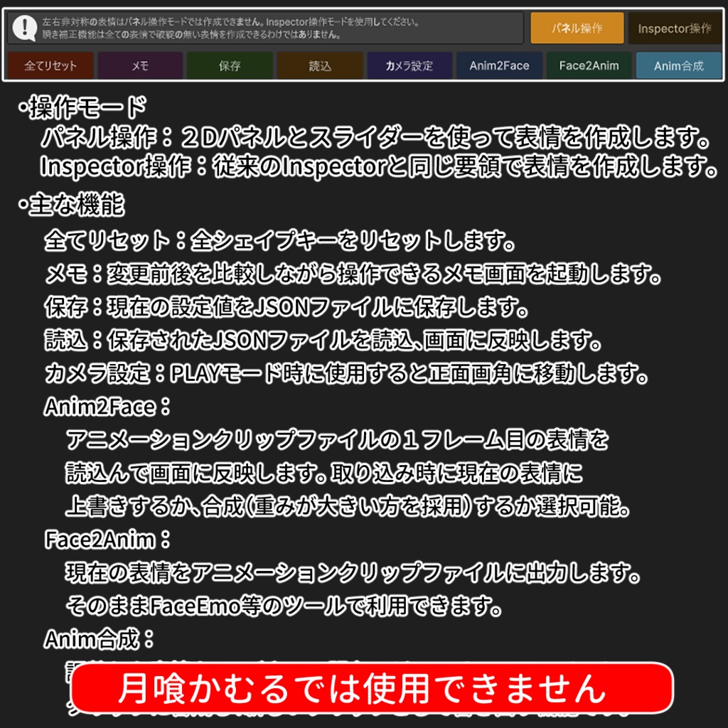Save settings with 保存 button
Image resolution: width=728 pixels, height=728 pixels.
[x=230, y=66]
